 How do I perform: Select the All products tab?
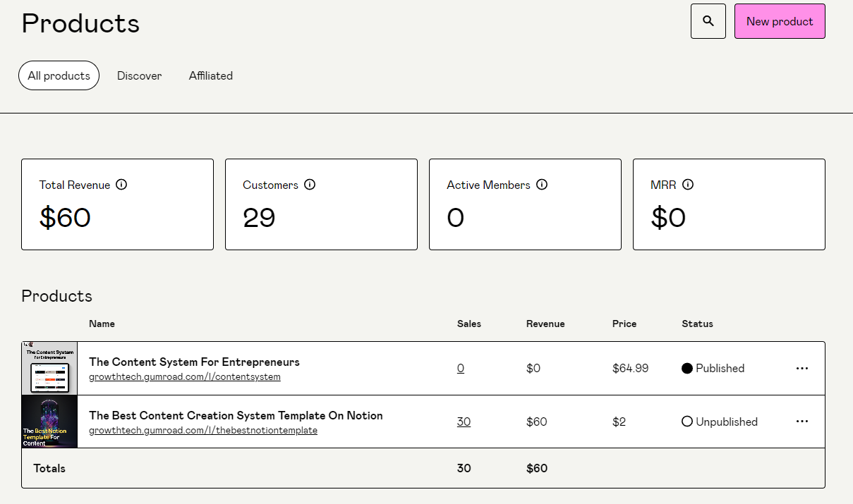pos(59,75)
